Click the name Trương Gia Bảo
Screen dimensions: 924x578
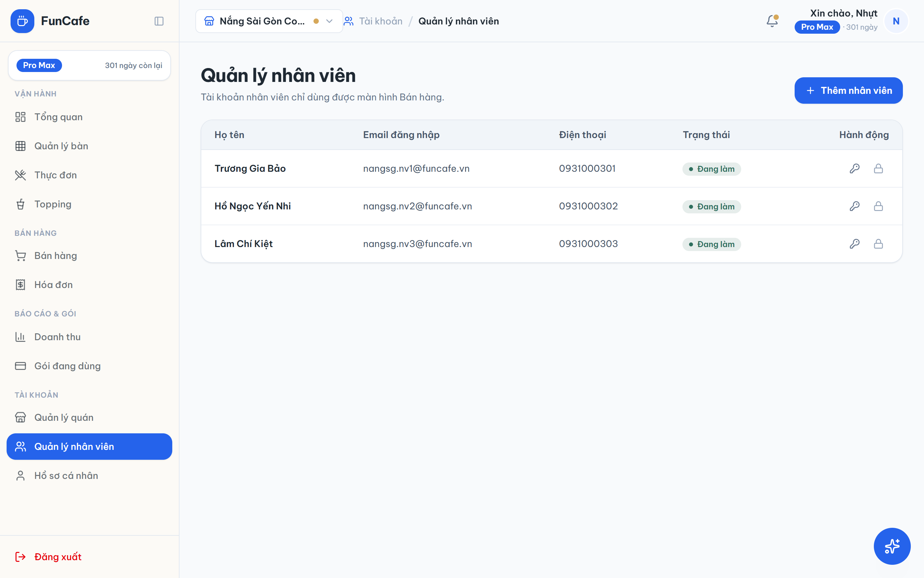coord(250,168)
